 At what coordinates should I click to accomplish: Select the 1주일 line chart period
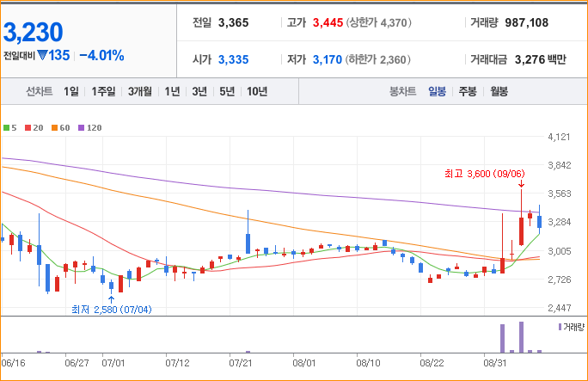click(103, 91)
